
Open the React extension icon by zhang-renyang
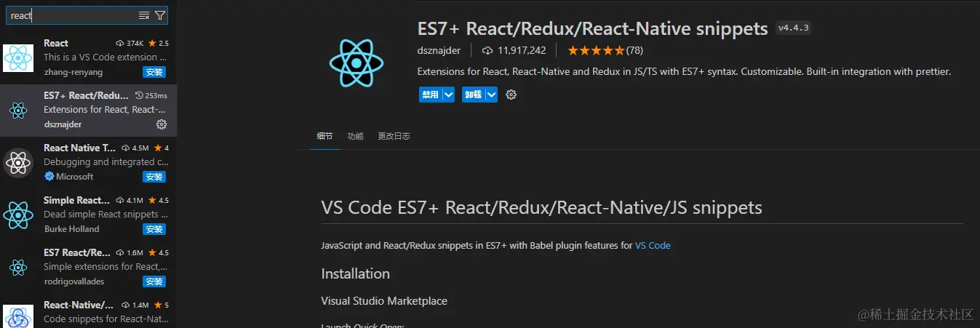pos(18,58)
